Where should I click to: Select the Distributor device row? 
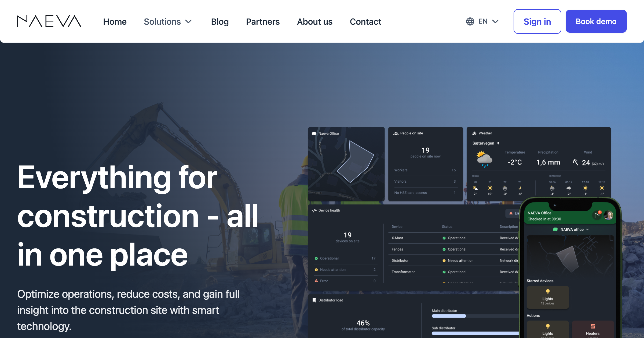pos(453,260)
